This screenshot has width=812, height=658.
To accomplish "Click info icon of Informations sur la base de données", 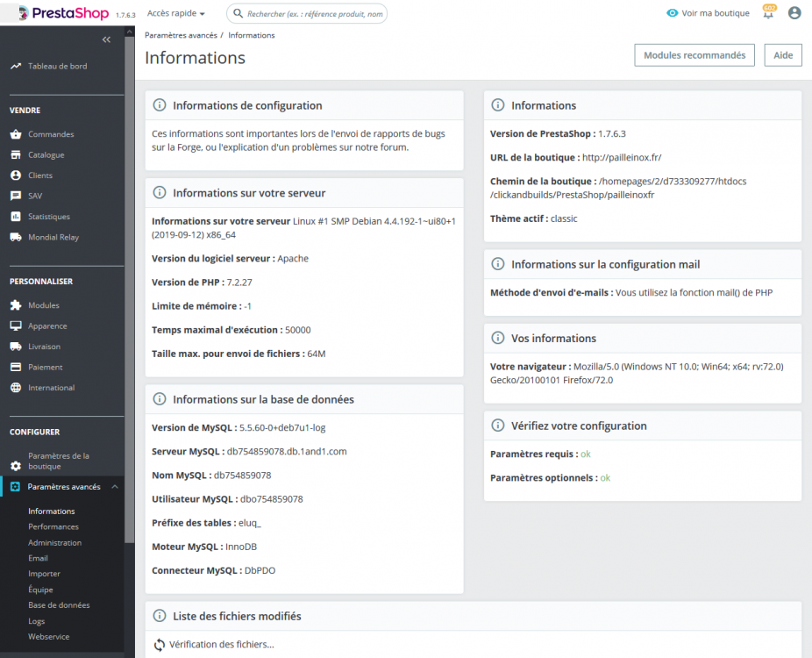I will tap(160, 399).
